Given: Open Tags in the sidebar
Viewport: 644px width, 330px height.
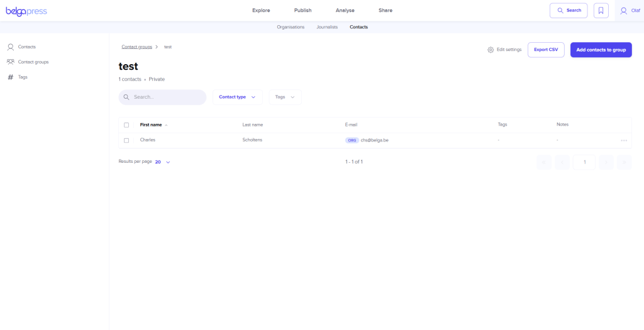Looking at the screenshot, I should 23,77.
